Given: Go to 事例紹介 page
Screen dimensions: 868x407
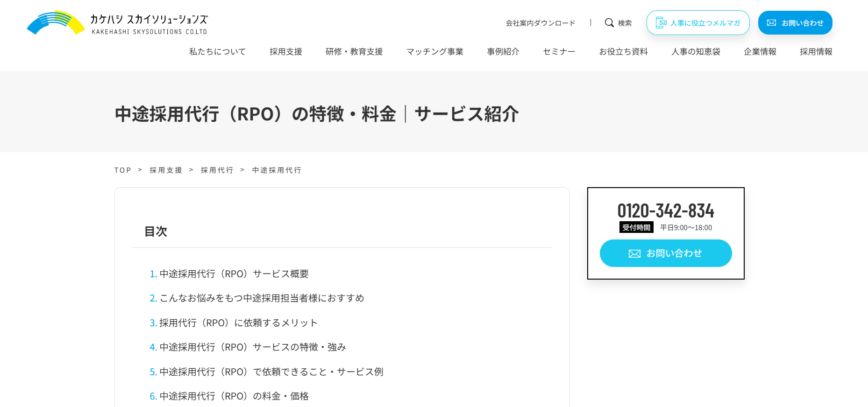Looking at the screenshot, I should click(503, 52).
